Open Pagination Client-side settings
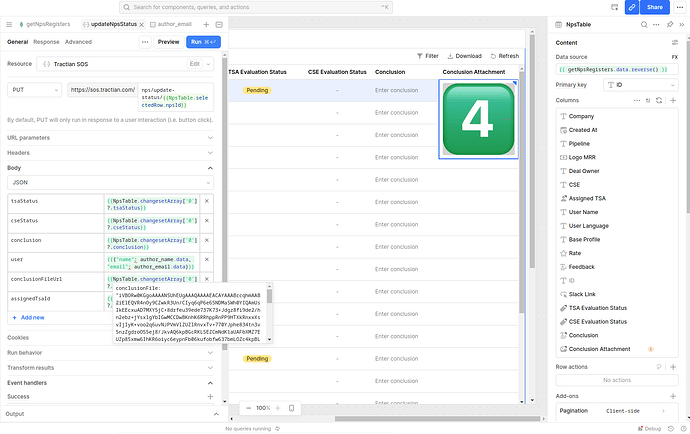690x434 pixels. click(617, 411)
